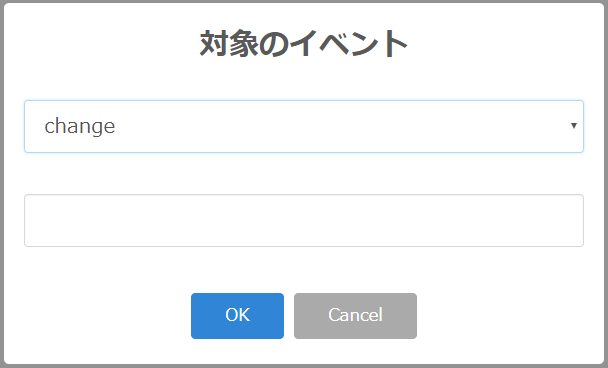Focus the empty text input field
608x368 pixels.
304,220
